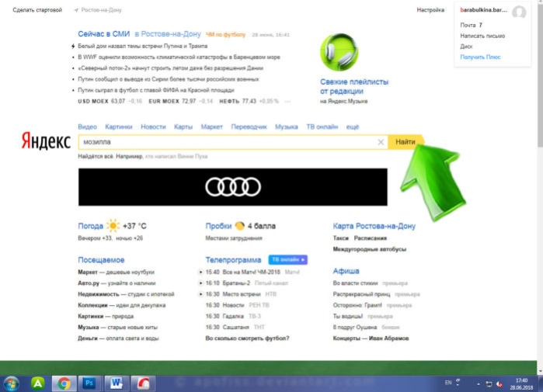543x392 pixels.
Task: Open Маркет — дешевые ноутбуки link
Action: point(116,272)
